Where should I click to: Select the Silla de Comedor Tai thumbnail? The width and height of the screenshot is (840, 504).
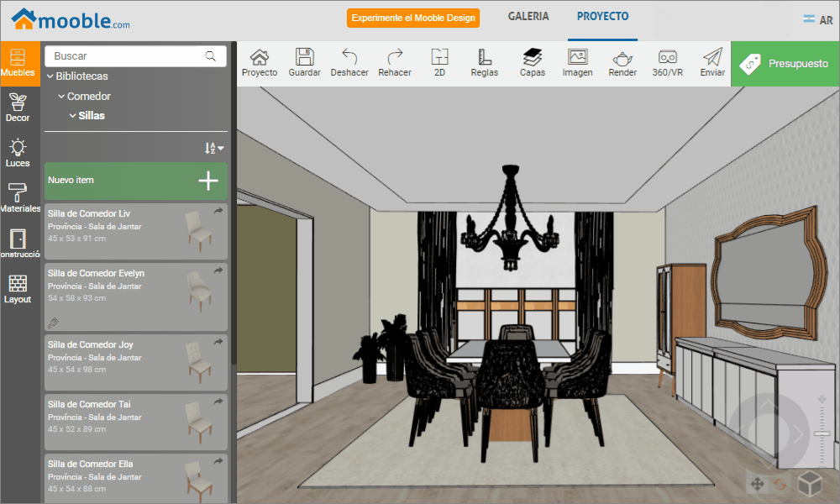tap(198, 422)
